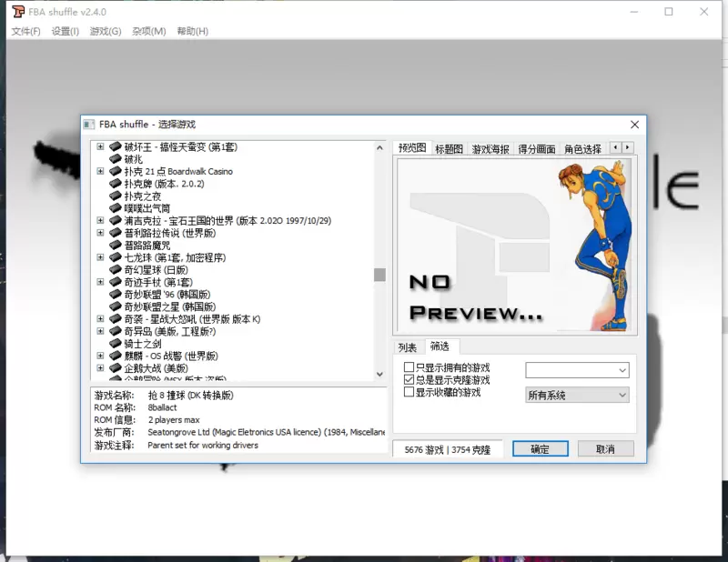Image resolution: width=728 pixels, height=562 pixels.
Task: Open the 游戏(G) menu
Action: point(105,31)
